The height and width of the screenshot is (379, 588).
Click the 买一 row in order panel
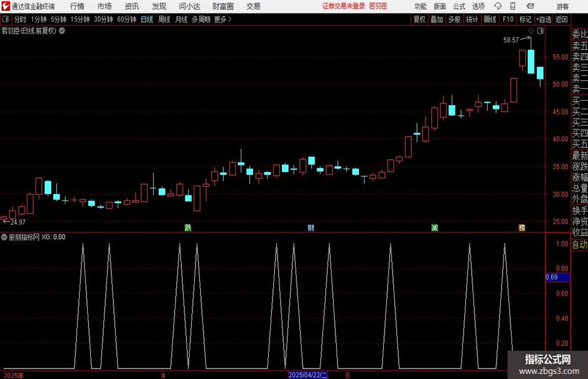(x=580, y=101)
